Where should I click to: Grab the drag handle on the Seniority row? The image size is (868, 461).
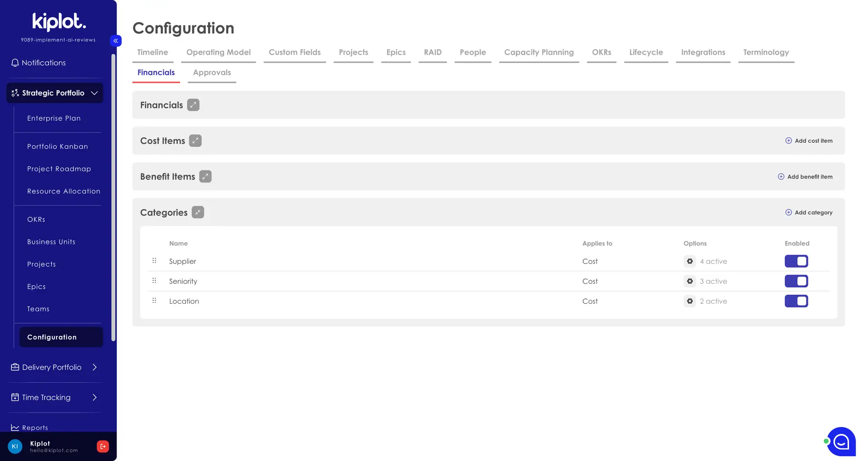(x=154, y=281)
